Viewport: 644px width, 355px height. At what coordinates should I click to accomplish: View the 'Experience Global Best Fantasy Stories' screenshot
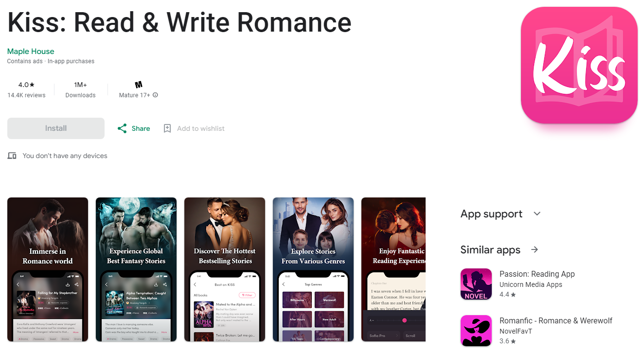(x=136, y=269)
